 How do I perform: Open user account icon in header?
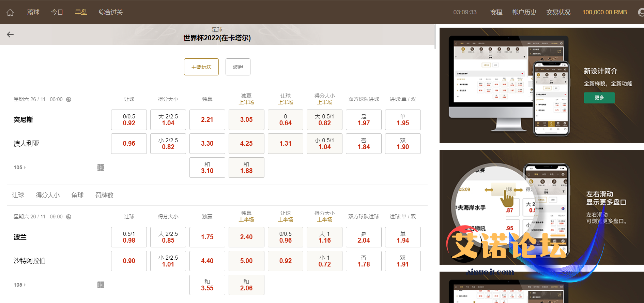tap(641, 12)
